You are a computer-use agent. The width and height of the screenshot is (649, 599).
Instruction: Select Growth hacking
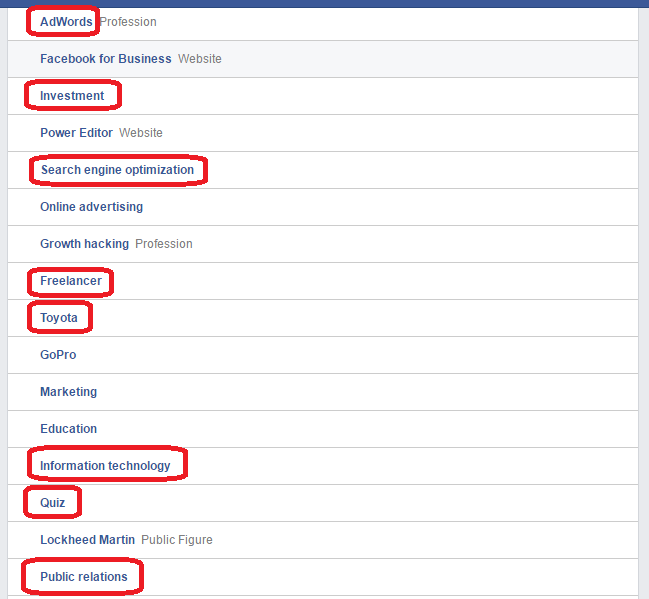[x=84, y=244]
